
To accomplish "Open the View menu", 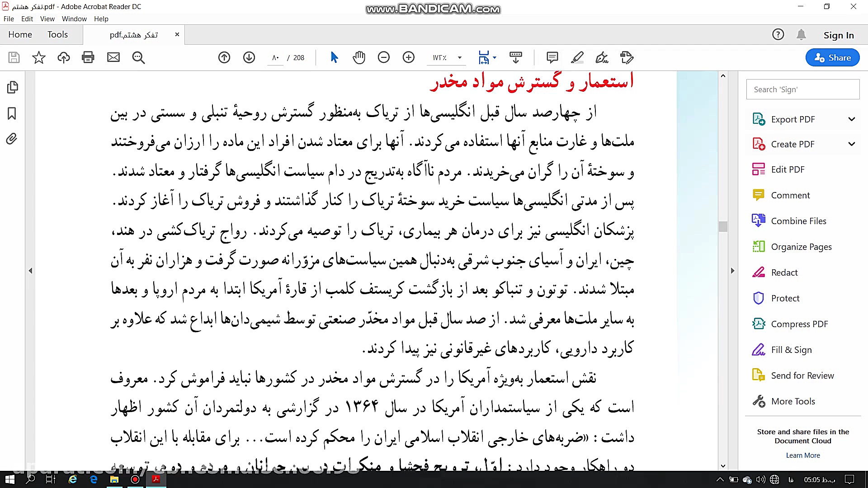I will point(47,19).
